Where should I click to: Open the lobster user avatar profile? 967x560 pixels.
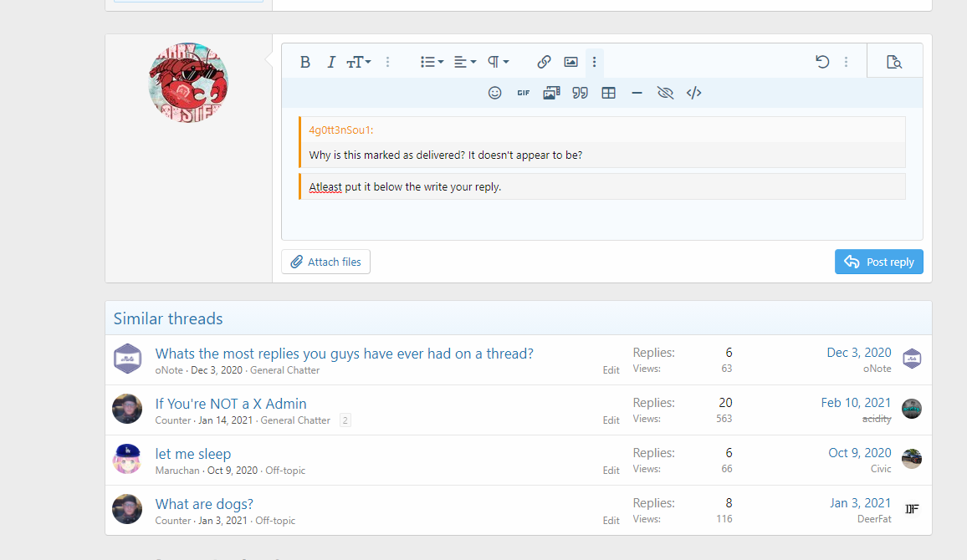tap(189, 83)
